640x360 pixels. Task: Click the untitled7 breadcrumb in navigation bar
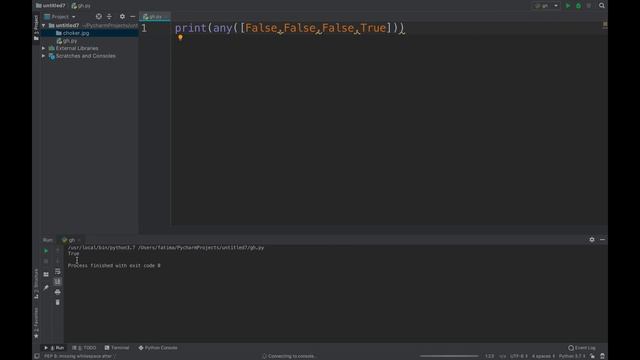51,6
